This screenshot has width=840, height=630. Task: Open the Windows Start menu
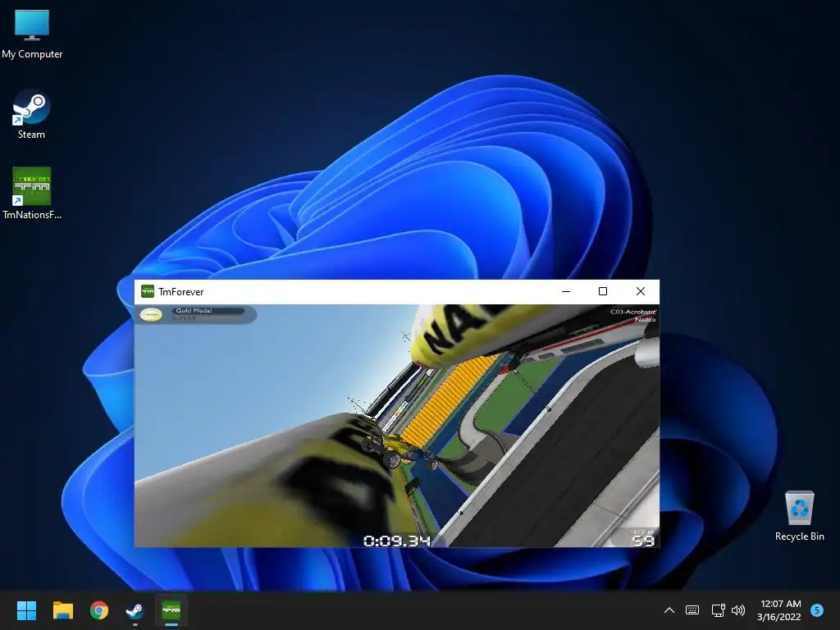point(26,610)
